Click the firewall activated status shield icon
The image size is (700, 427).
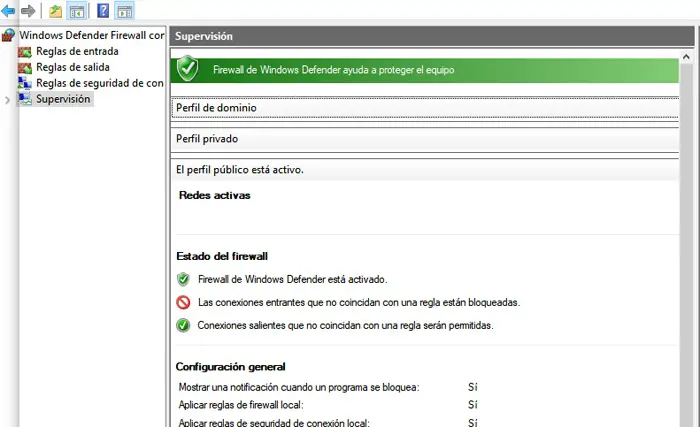pos(183,279)
